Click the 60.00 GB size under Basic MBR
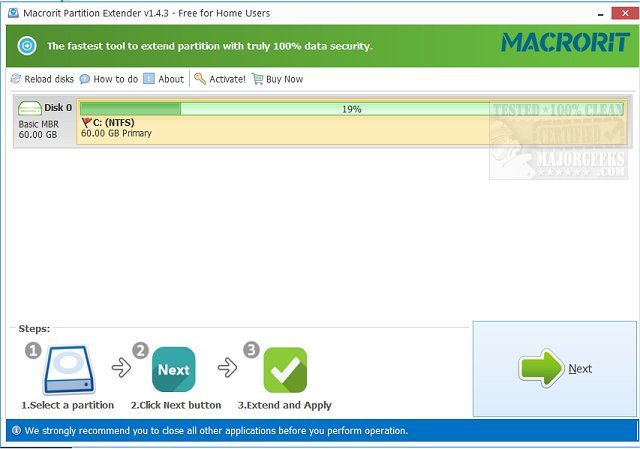The image size is (640, 449). 38,135
